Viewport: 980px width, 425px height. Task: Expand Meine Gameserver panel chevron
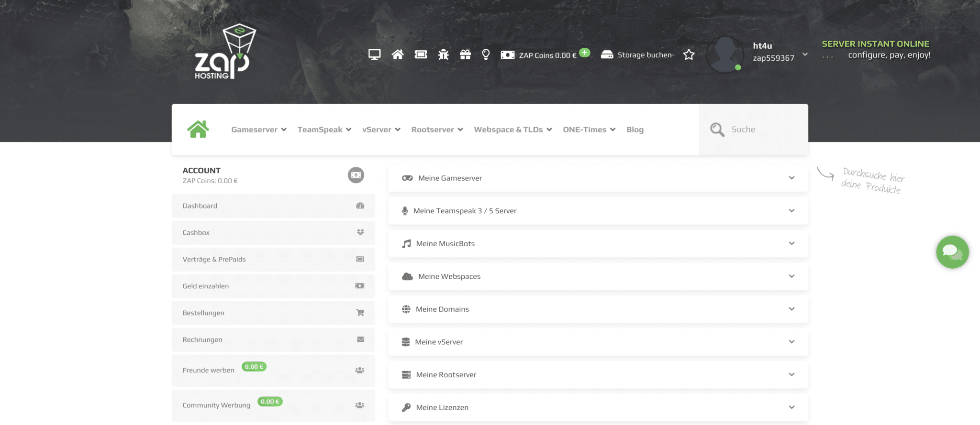coord(791,178)
